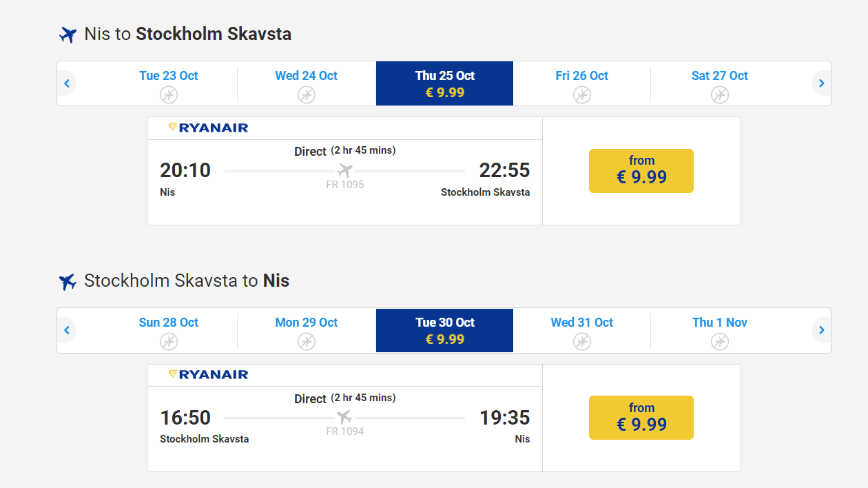Click the no-flight icon under Tue 23 Oct
This screenshot has width=868, height=488.
pos(169,95)
